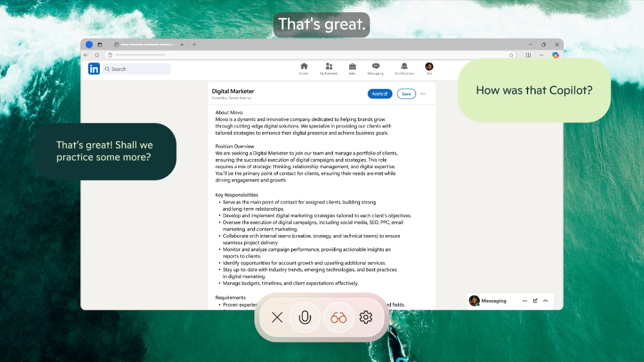Click the LinkedIn logo icon
This screenshot has height=362, width=644.
point(94,69)
